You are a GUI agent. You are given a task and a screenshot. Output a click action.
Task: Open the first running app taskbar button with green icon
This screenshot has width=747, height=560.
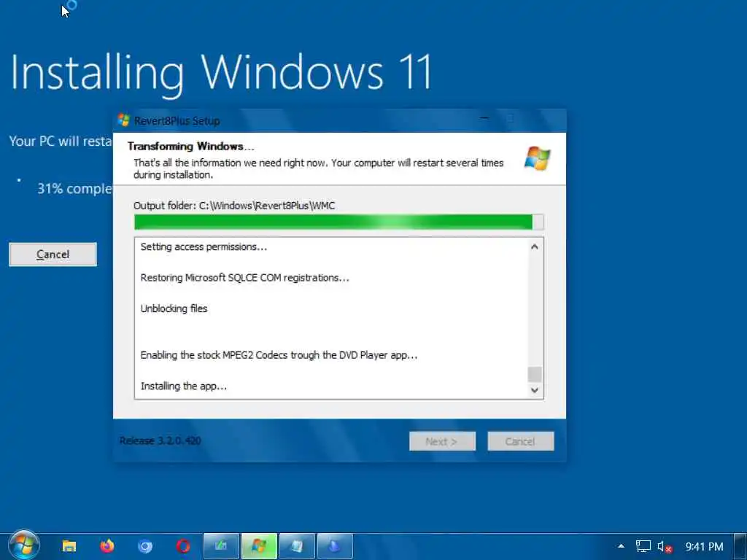[221, 546]
